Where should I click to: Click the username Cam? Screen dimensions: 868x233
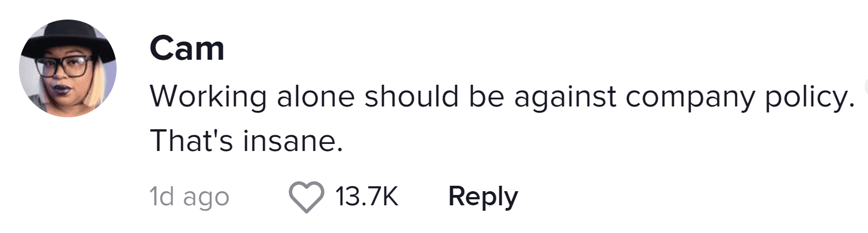click(187, 49)
